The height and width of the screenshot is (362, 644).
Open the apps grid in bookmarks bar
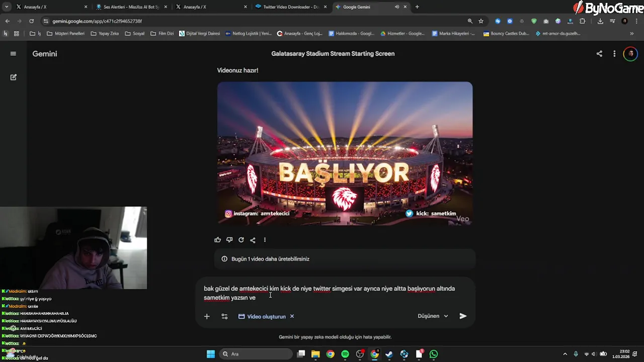16,34
